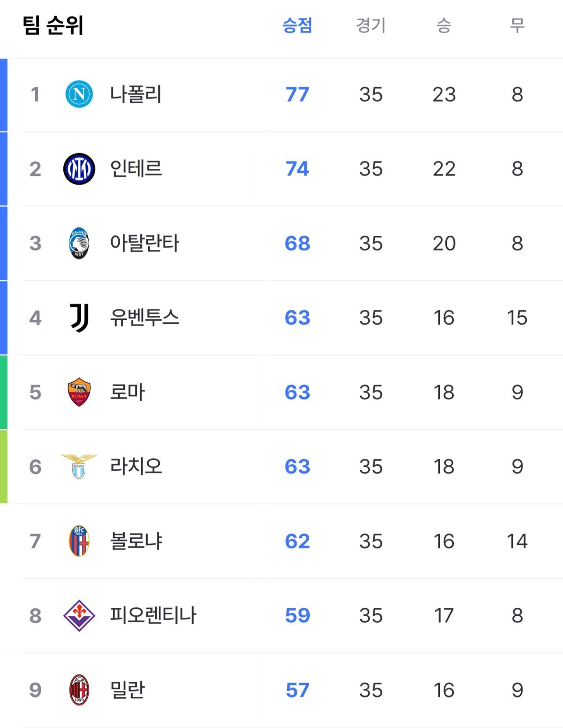The height and width of the screenshot is (728, 563).
Task: Select the 무 column header
Action: coord(517,26)
